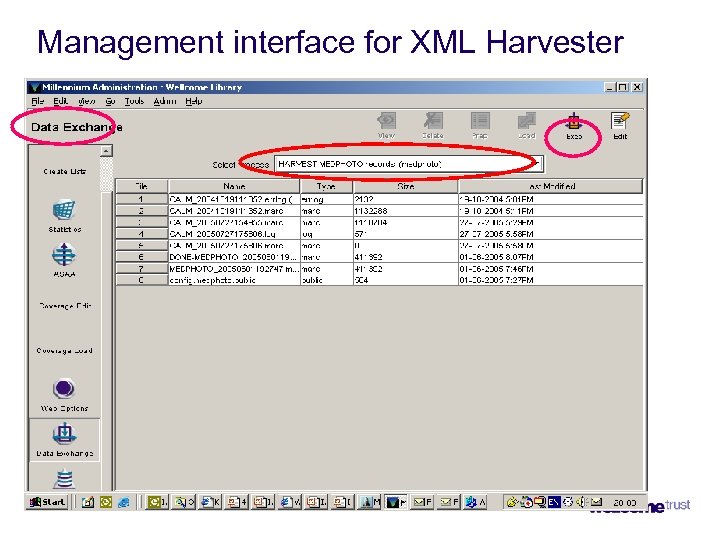
Task: Open the Tools menu
Action: [134, 101]
